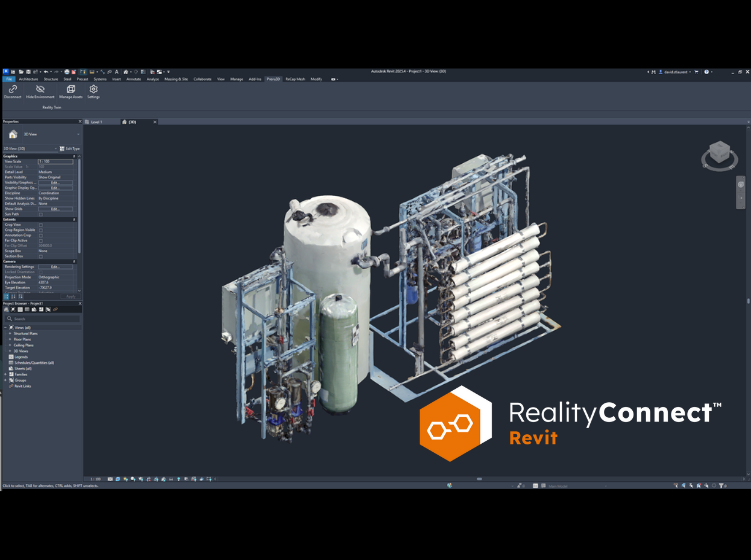Screen dimensions: 751x560
Task: Click Hide Environment in the ribbon
Action: click(40, 91)
